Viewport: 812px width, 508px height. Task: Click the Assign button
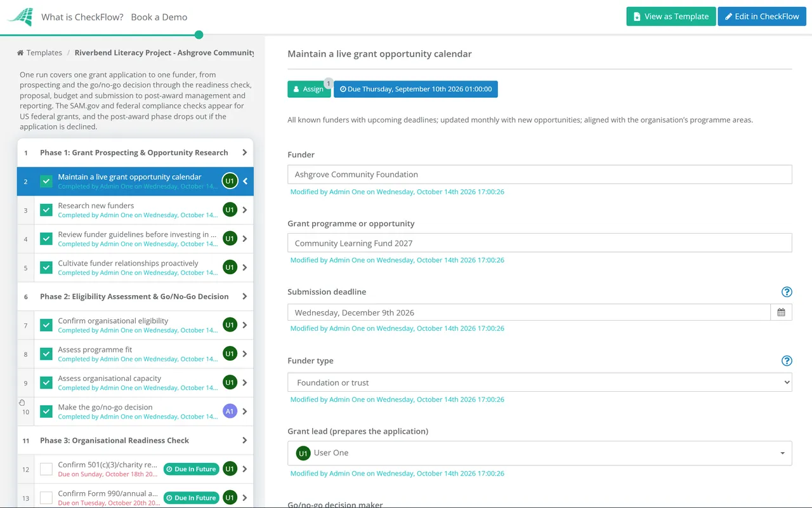pyautogui.click(x=309, y=89)
